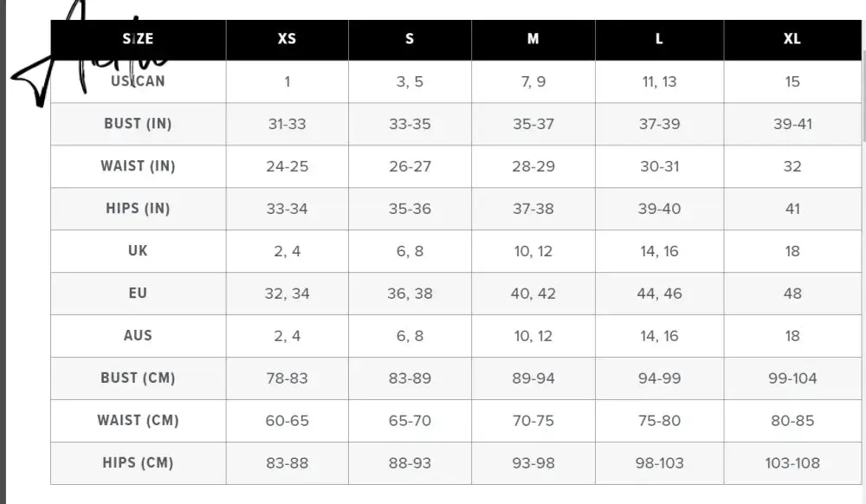Image resolution: width=866 pixels, height=504 pixels.
Task: Click the BUST (CM) value 94-99
Action: point(659,378)
